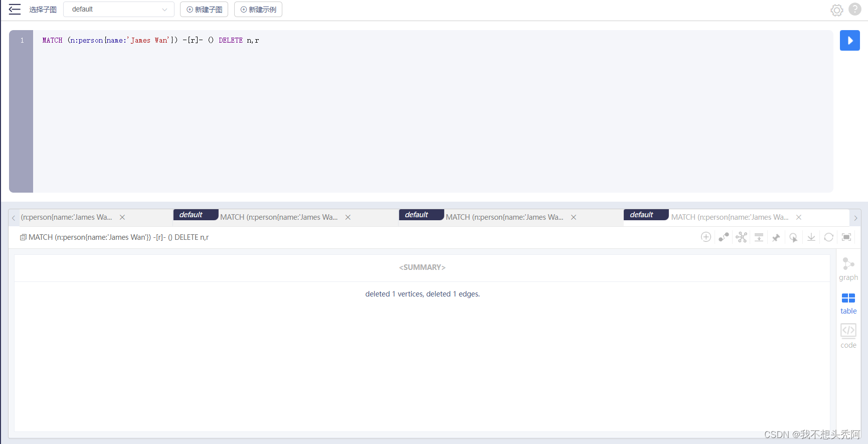Click the 新建子图 button
The image size is (868, 444).
pos(204,10)
